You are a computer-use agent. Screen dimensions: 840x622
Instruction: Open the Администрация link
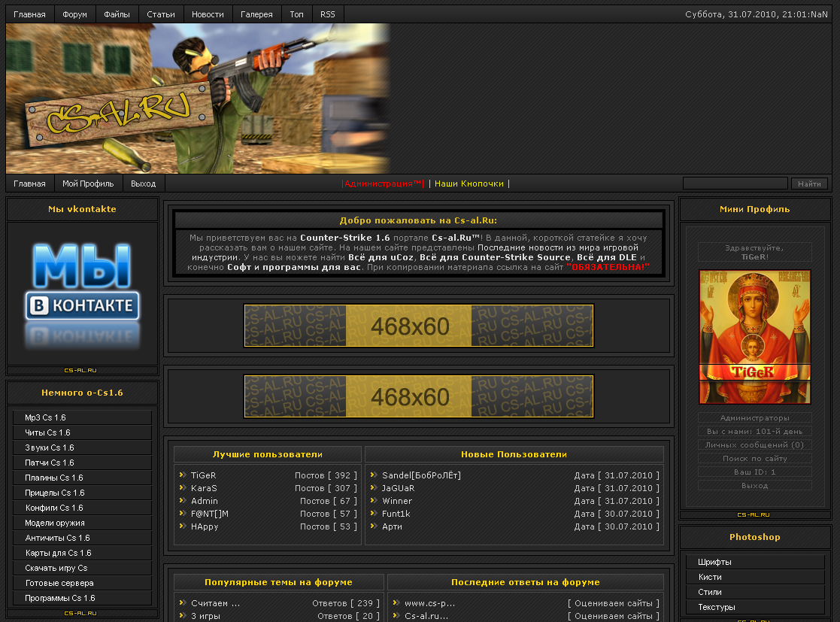(x=383, y=184)
